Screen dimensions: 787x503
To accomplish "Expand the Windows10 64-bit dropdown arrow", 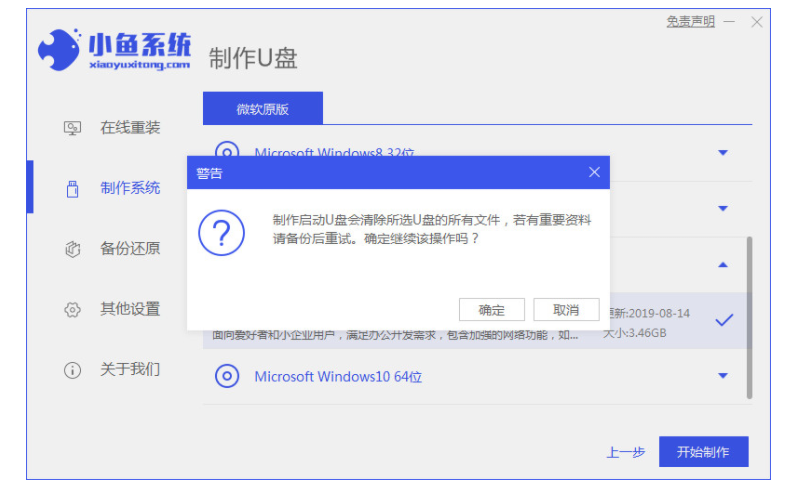I will (723, 375).
